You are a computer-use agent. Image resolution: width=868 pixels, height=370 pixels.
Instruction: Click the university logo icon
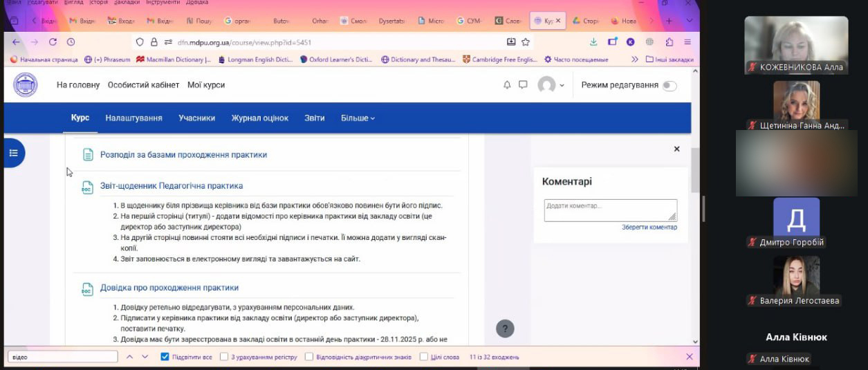[26, 85]
